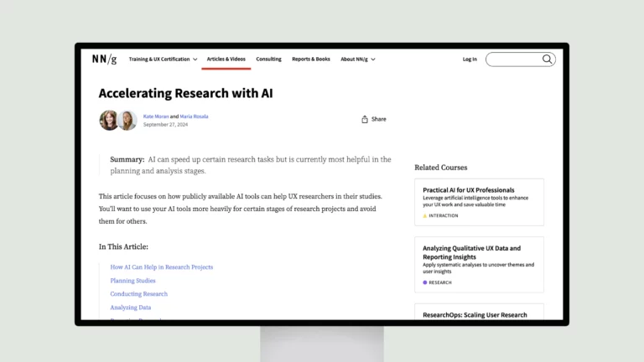644x362 pixels.
Task: Click the INTERACTION topic tag
Action: tap(440, 215)
